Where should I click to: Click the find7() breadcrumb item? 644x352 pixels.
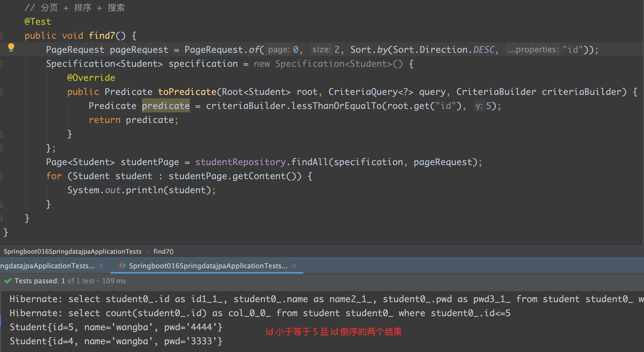(x=163, y=251)
